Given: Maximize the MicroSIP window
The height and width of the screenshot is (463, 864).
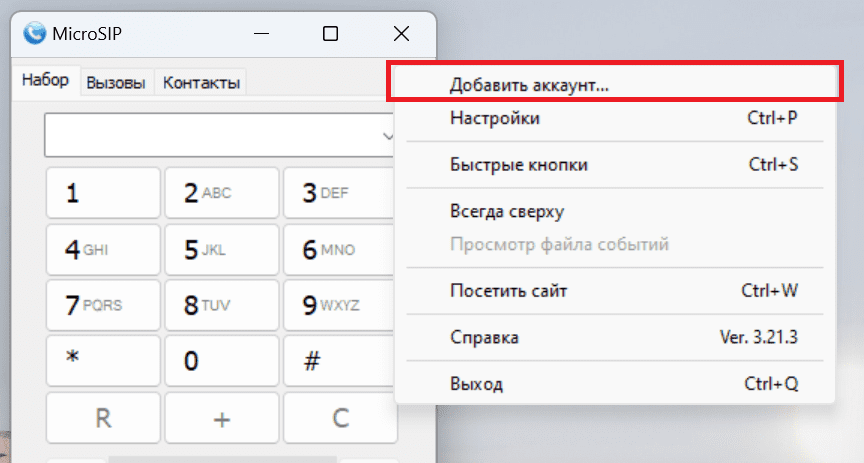Looking at the screenshot, I should click(330, 34).
